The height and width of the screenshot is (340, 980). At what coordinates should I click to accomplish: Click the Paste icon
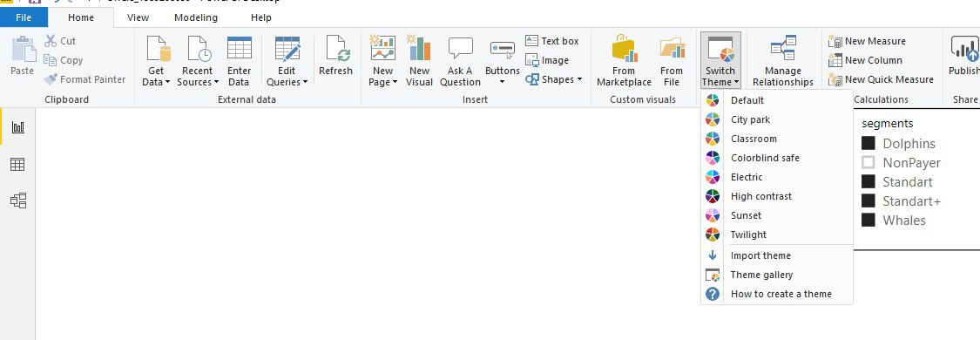pos(24,50)
